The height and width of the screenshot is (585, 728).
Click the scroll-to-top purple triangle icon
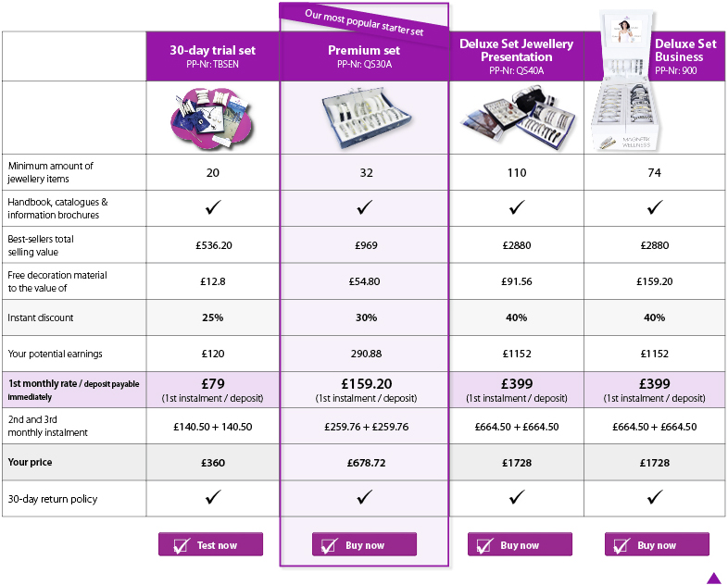[x=713, y=578]
